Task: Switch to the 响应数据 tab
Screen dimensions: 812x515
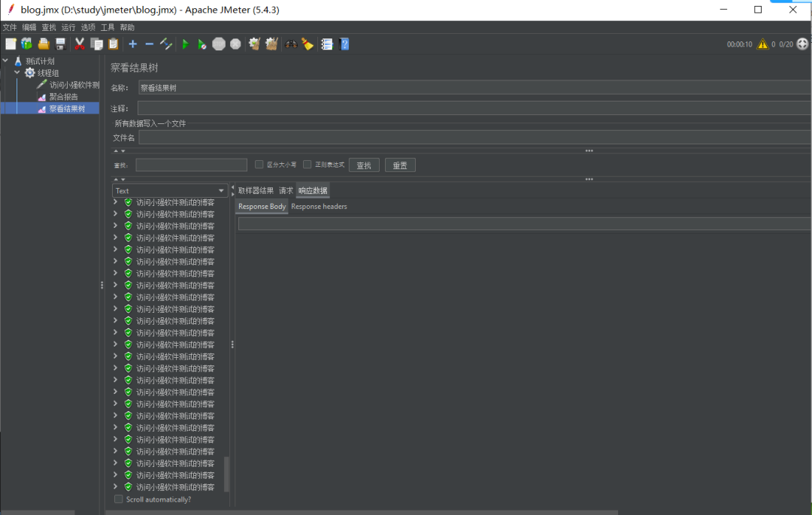Action: point(313,190)
